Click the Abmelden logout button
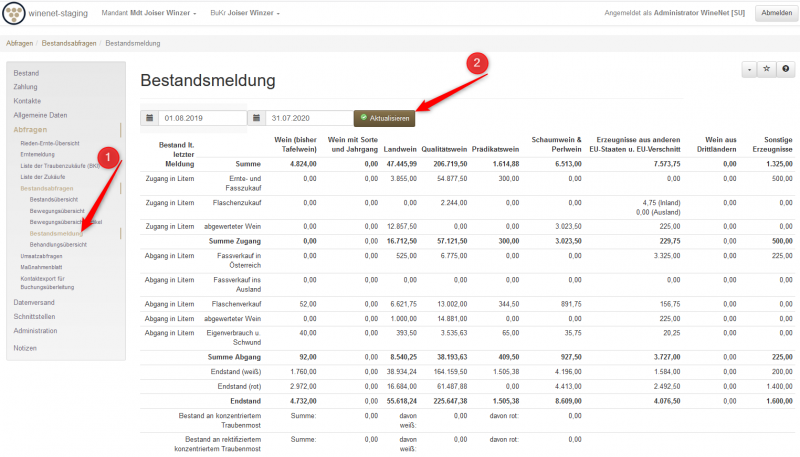This screenshot has height=457, width=800. (x=776, y=14)
